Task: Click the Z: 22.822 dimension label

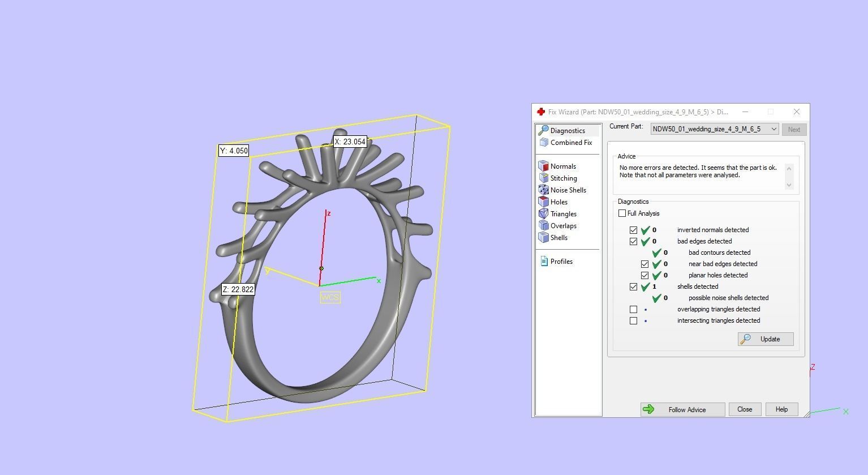Action: pyautogui.click(x=238, y=289)
